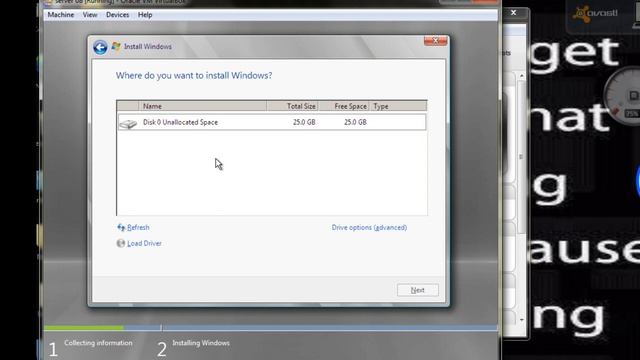Open the Machine menu
This screenshot has height=360, width=640.
(x=61, y=15)
